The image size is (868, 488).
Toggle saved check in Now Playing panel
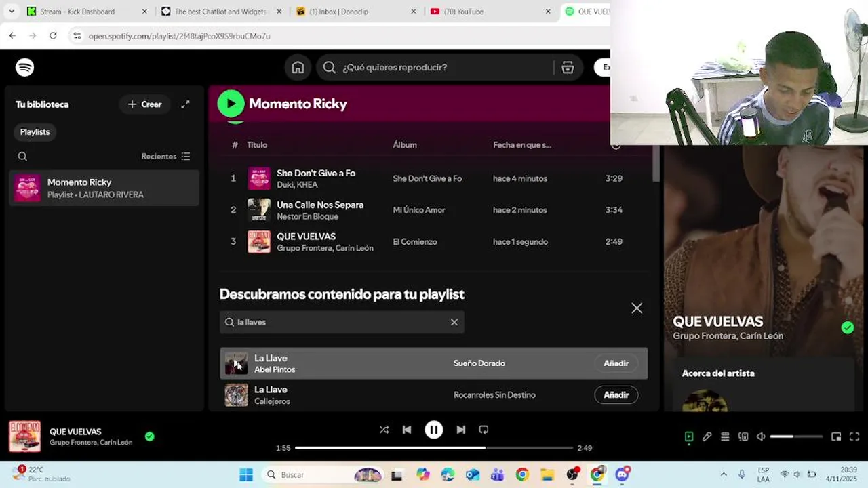pyautogui.click(x=848, y=328)
